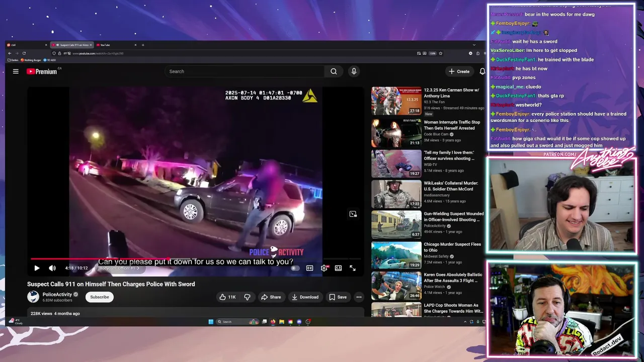The height and width of the screenshot is (362, 644).
Task: Switch to theater mode
Action: click(338, 268)
